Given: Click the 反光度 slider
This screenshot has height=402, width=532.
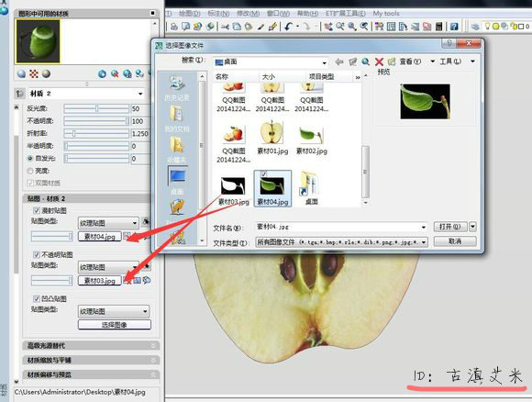Looking at the screenshot, I should (x=96, y=108).
